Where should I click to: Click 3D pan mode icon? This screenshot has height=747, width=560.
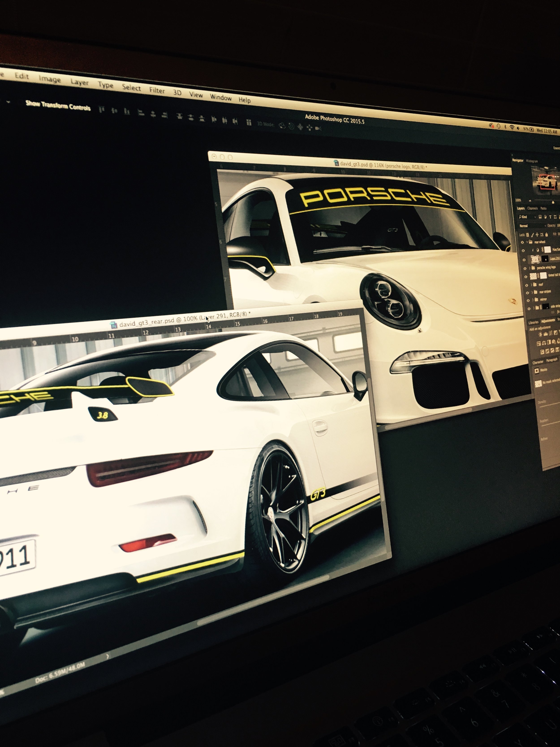(x=300, y=127)
